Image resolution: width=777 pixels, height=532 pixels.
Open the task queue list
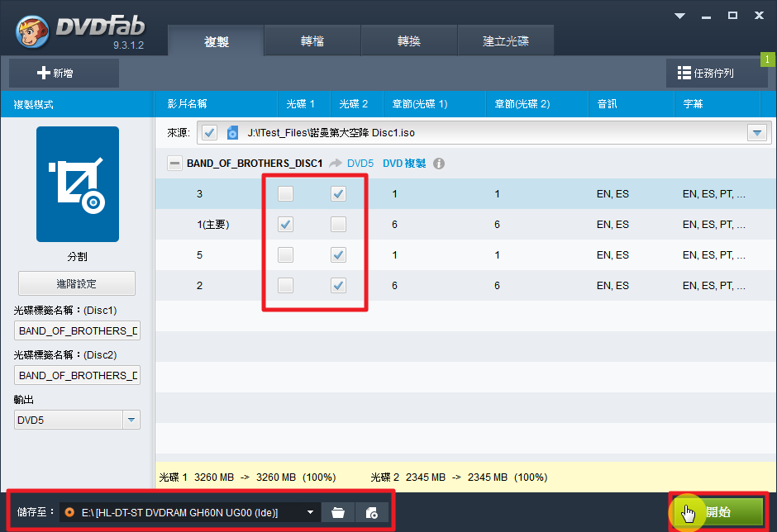[716, 73]
